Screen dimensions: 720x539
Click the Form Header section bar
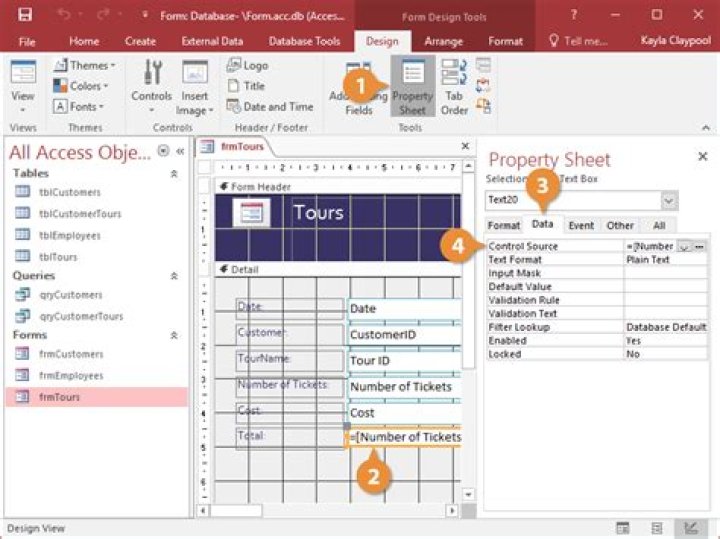point(338,186)
